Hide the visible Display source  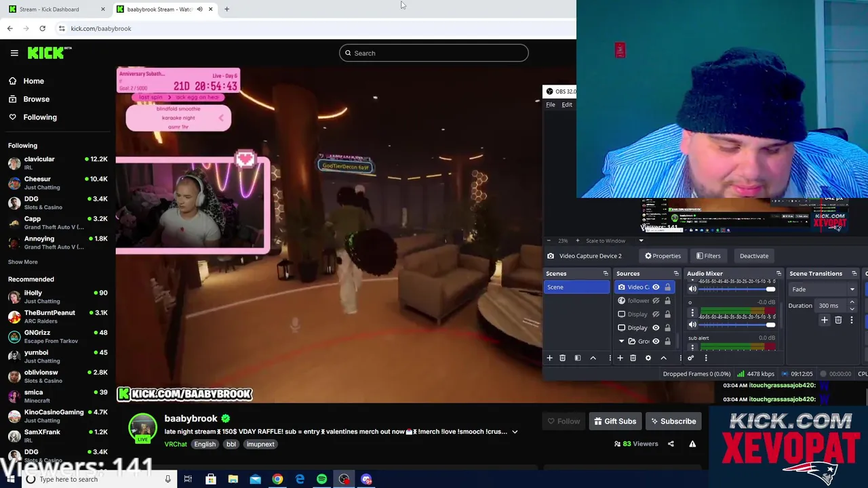[656, 328]
